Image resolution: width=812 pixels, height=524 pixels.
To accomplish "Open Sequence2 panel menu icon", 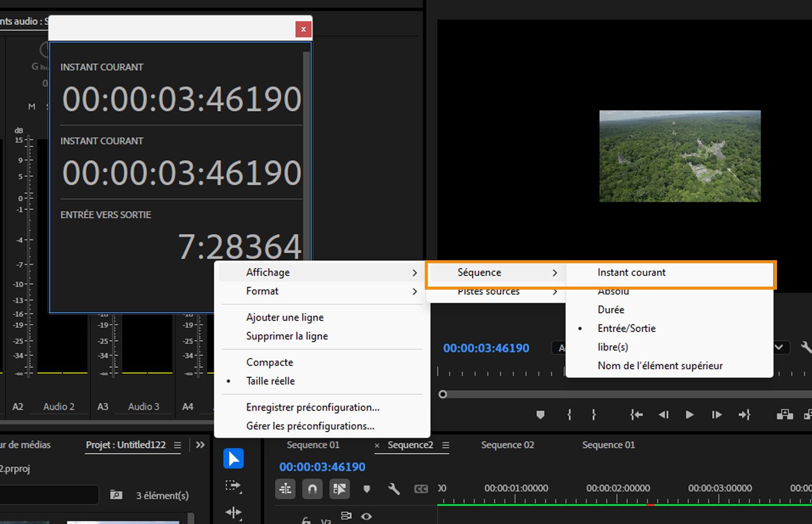I will click(446, 445).
